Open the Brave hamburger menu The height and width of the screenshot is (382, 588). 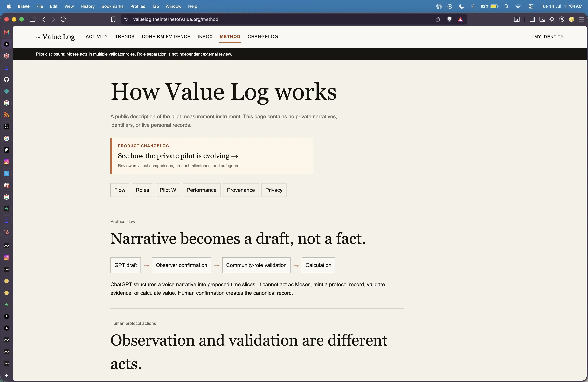point(582,19)
